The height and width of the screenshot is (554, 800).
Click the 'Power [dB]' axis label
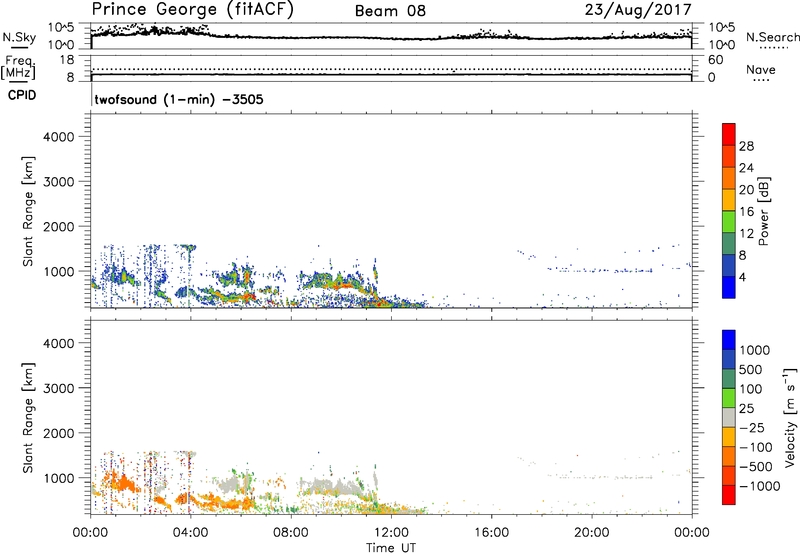763,211
